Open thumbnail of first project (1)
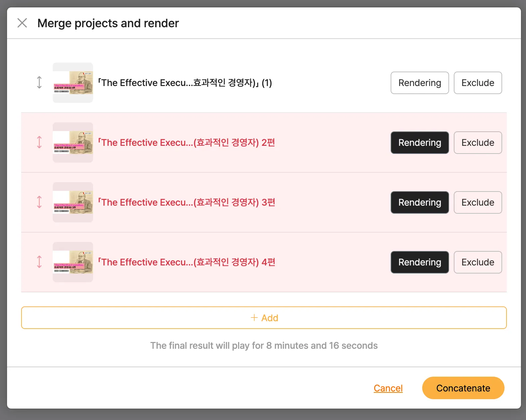The image size is (526, 420). [x=73, y=83]
